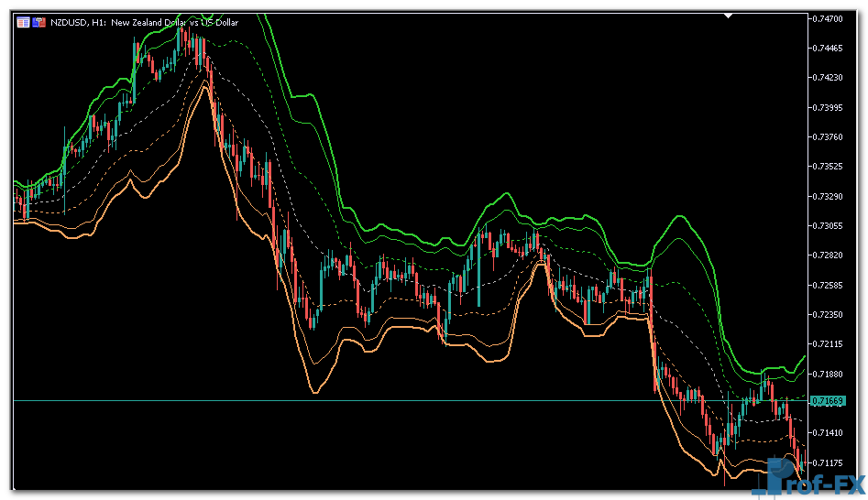The width and height of the screenshot is (868, 500).
Task: Click the 0.73055 price scale label
Action: click(x=829, y=225)
